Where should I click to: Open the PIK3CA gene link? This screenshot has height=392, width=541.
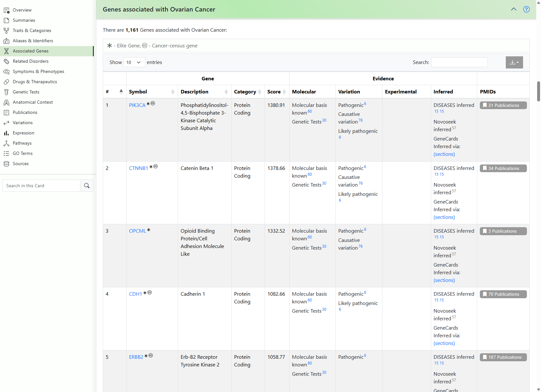pyautogui.click(x=137, y=105)
